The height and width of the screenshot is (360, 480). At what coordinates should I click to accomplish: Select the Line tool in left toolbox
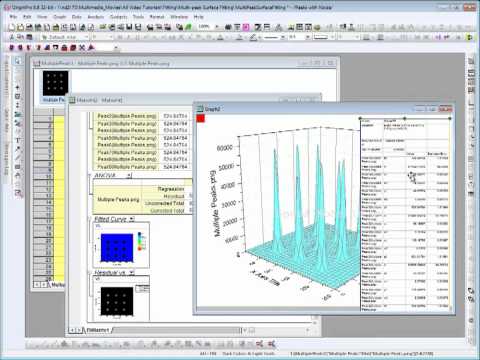click(x=18, y=158)
